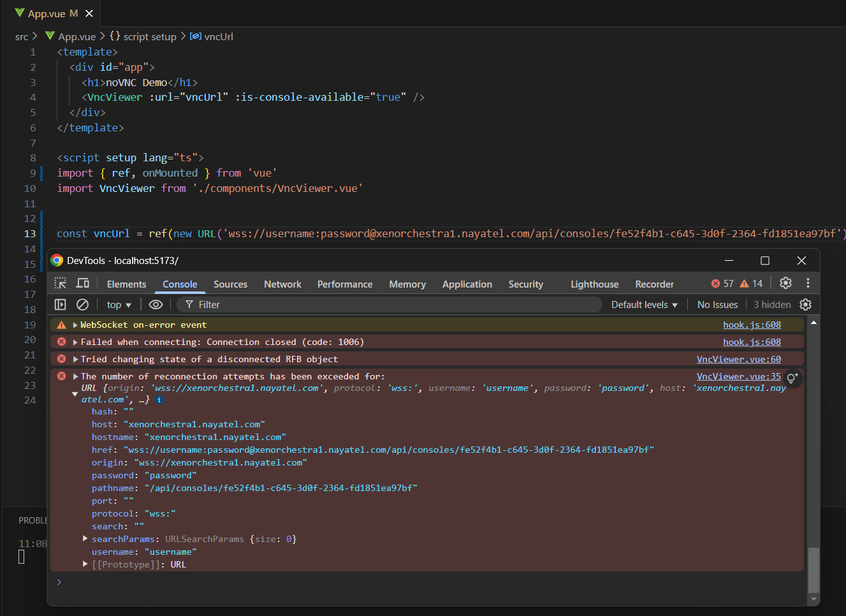The height and width of the screenshot is (616, 846).
Task: Expand the WebSocket on-error event message
Action: (x=75, y=325)
